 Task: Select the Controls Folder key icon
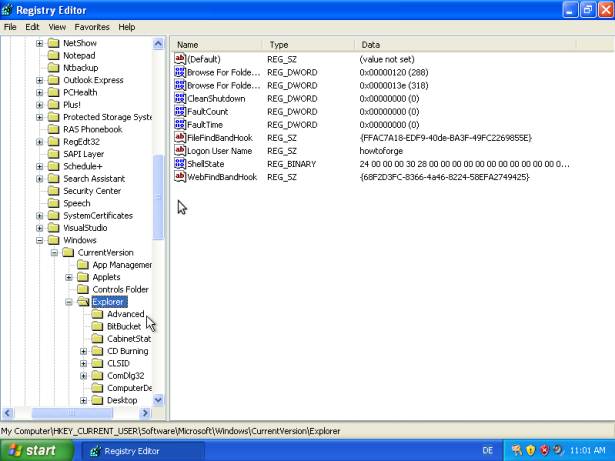(x=83, y=290)
